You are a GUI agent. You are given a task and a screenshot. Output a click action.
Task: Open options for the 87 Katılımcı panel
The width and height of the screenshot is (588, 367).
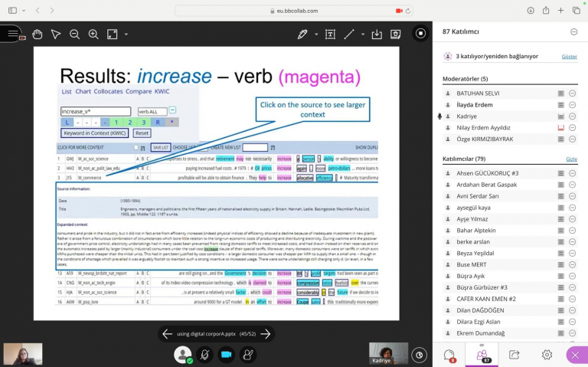pyautogui.click(x=573, y=32)
